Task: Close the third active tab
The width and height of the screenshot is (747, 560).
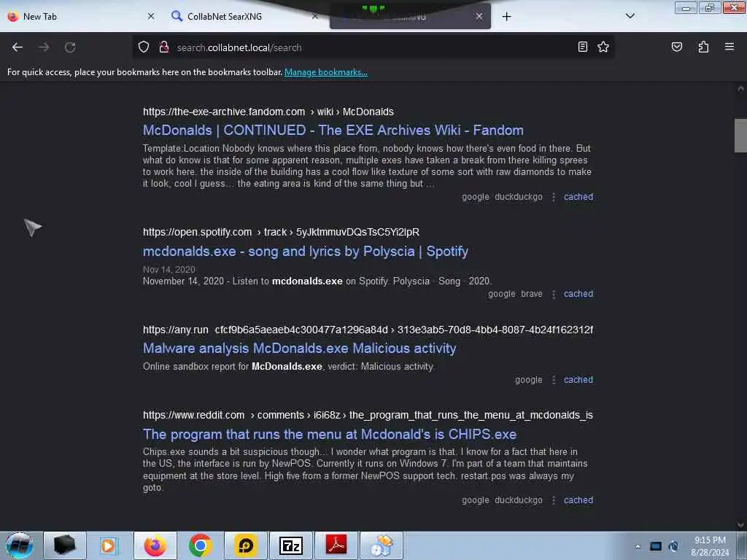Action: [479, 16]
